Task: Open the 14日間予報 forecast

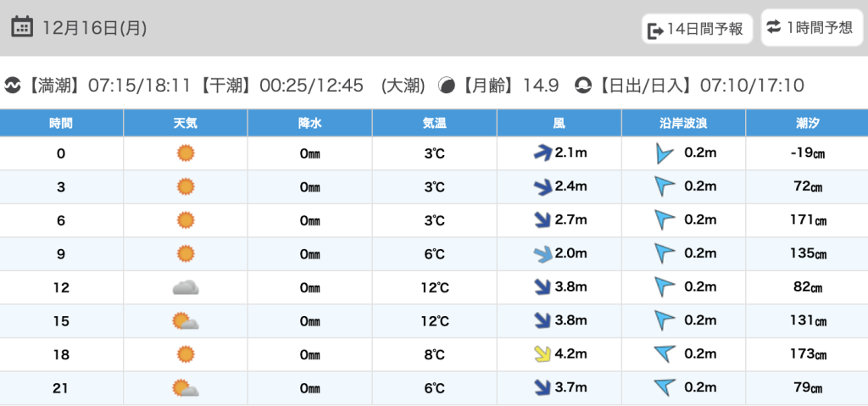Action: click(x=696, y=29)
